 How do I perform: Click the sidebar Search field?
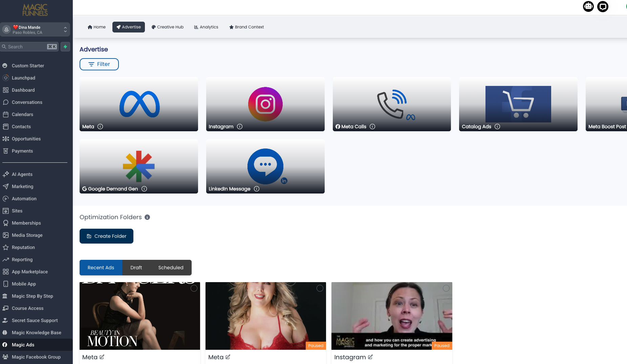[29, 47]
